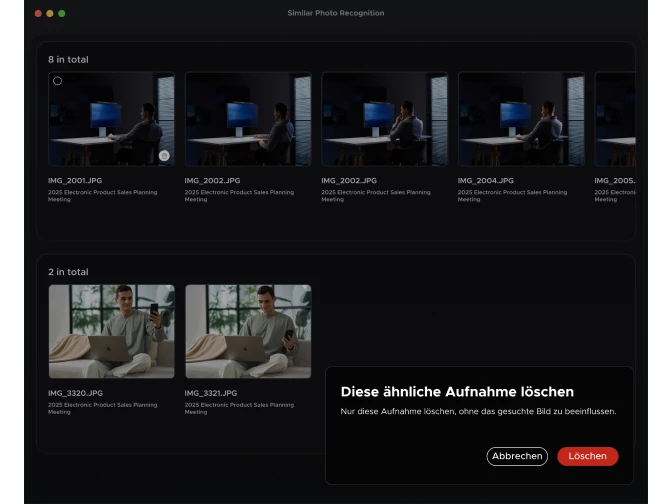This screenshot has width=670, height=504.
Task: Click the IMG_3321.JPG file name
Action: click(211, 393)
